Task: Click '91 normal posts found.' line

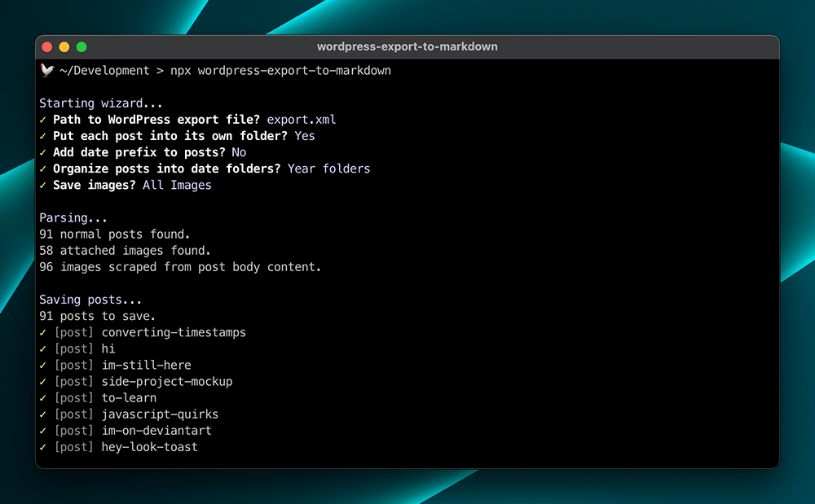Action: point(115,234)
